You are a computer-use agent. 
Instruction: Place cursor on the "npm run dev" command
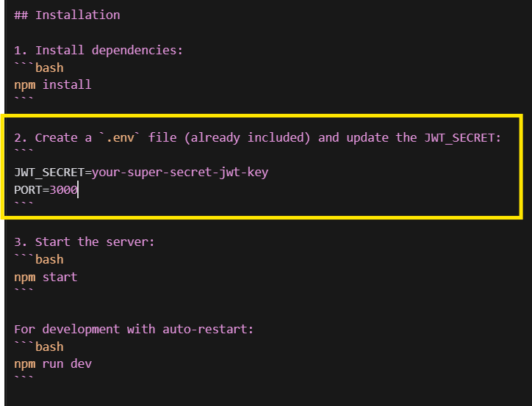(53, 364)
